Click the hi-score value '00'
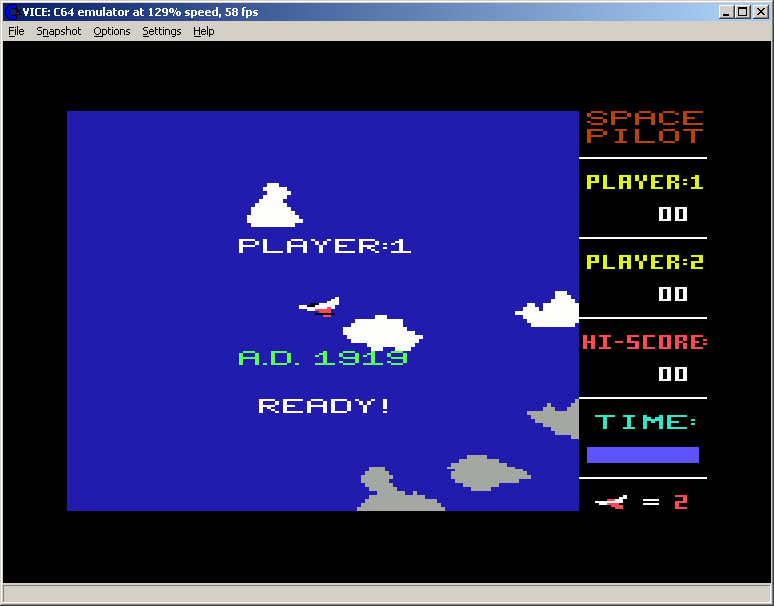The image size is (774, 606). [x=673, y=374]
